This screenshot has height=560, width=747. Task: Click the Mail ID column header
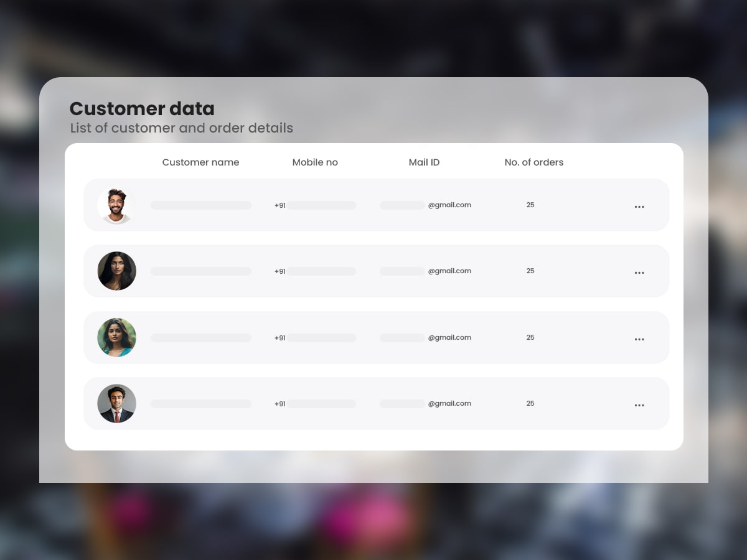(424, 162)
